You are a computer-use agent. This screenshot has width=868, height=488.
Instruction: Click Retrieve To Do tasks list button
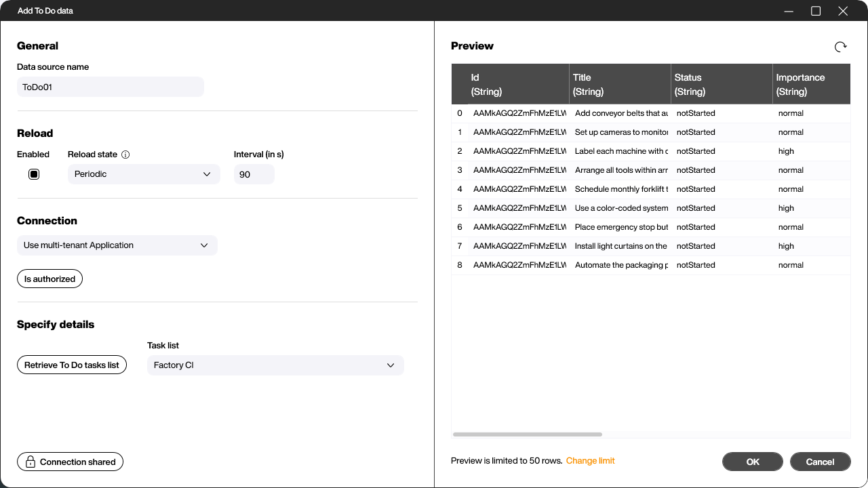(x=72, y=365)
